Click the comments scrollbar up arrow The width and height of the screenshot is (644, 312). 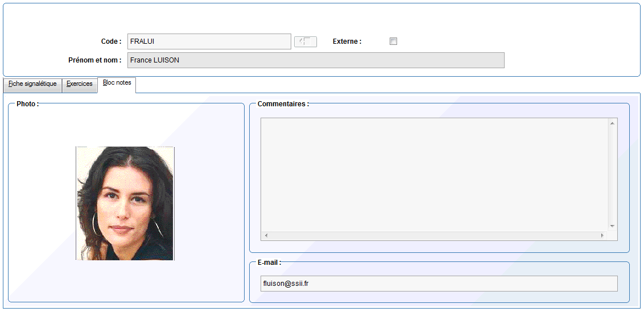point(612,123)
